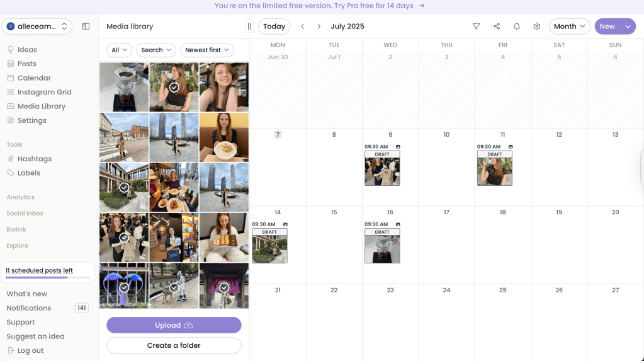Click the Calendar sidebar icon
This screenshot has height=361, width=644.
(11, 77)
